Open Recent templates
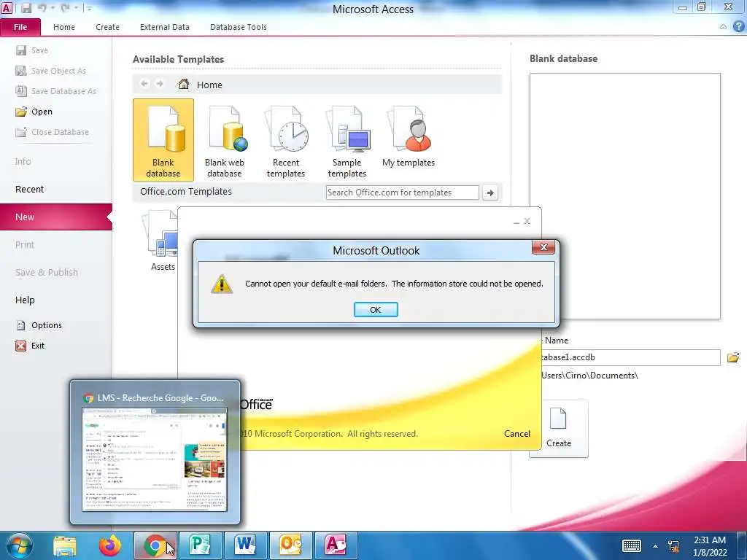Image resolution: width=747 pixels, height=560 pixels. click(x=286, y=141)
